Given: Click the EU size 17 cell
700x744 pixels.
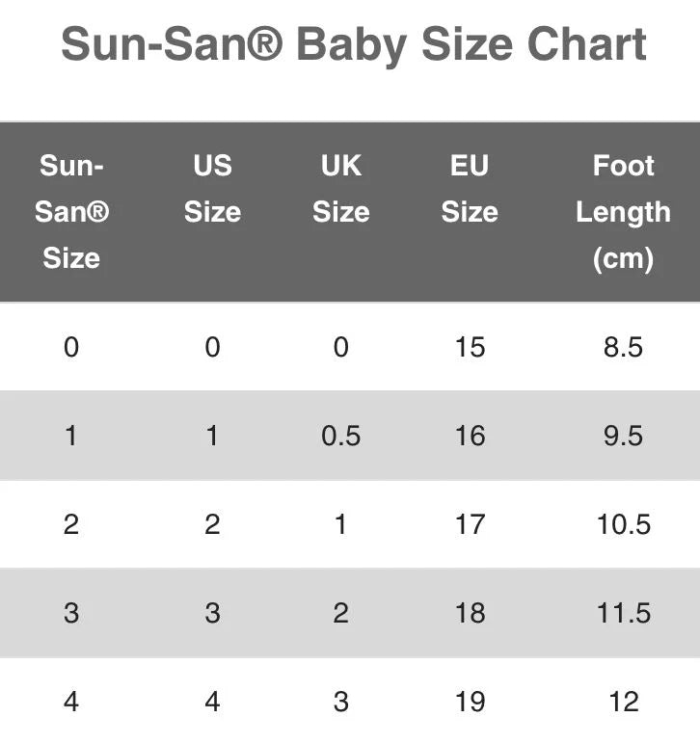Looking at the screenshot, I should point(470,524).
